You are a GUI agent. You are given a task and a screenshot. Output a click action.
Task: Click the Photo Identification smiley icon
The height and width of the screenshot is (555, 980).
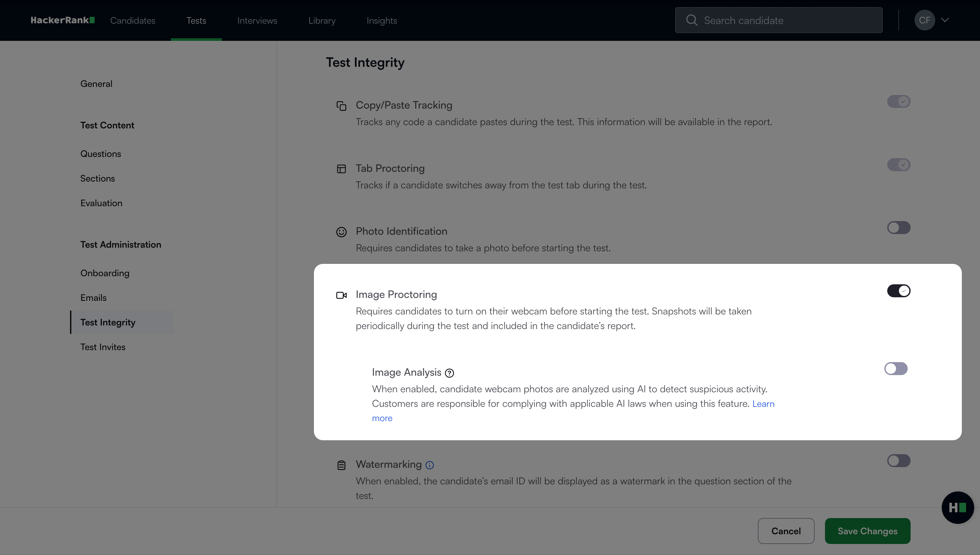341,232
